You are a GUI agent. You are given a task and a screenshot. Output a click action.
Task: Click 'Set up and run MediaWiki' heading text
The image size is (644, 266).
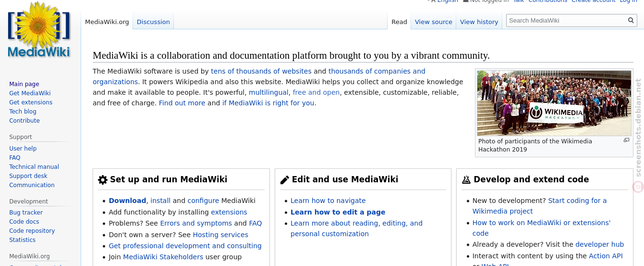pos(169,179)
